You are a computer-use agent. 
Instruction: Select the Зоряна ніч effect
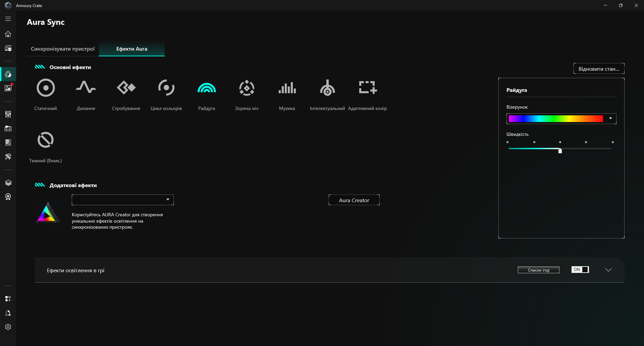tap(247, 95)
